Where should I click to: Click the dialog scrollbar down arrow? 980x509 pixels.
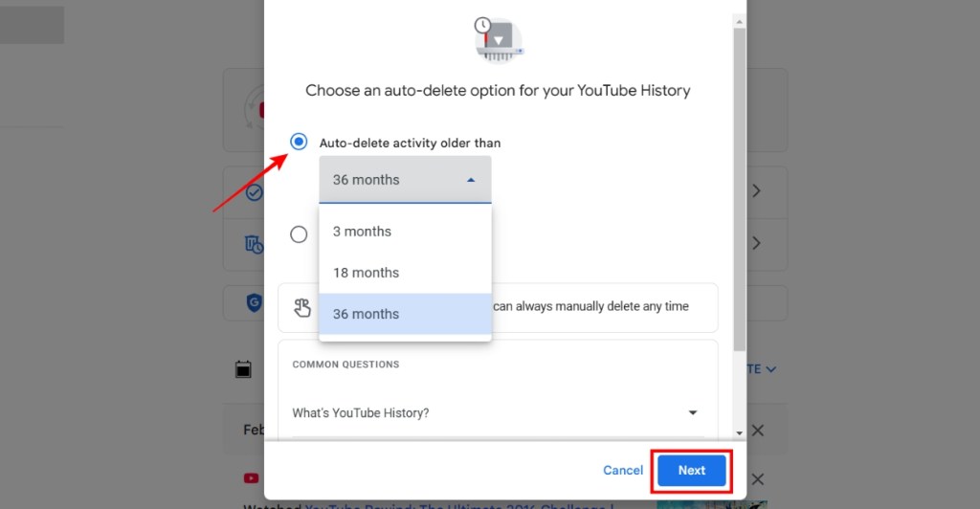(x=740, y=432)
